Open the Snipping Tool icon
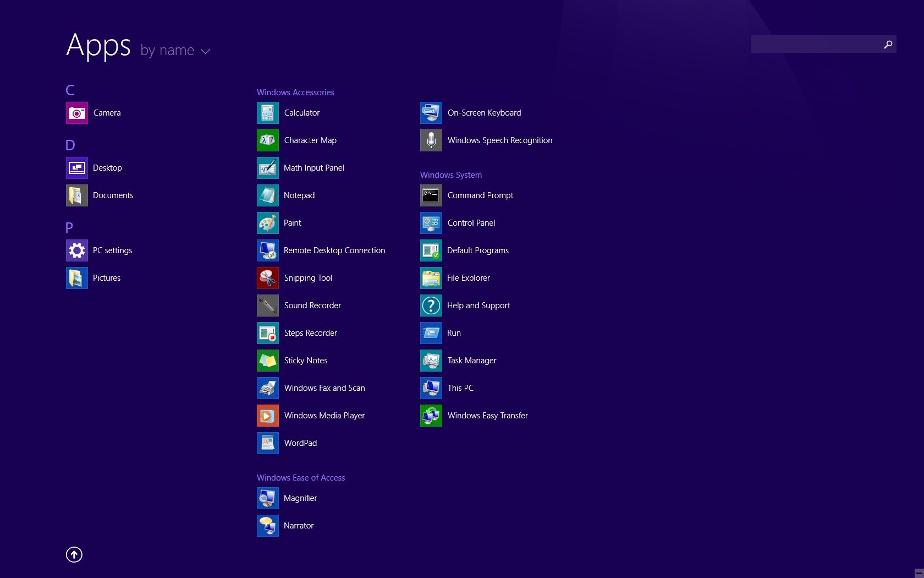Image resolution: width=924 pixels, height=578 pixels. [x=267, y=278]
